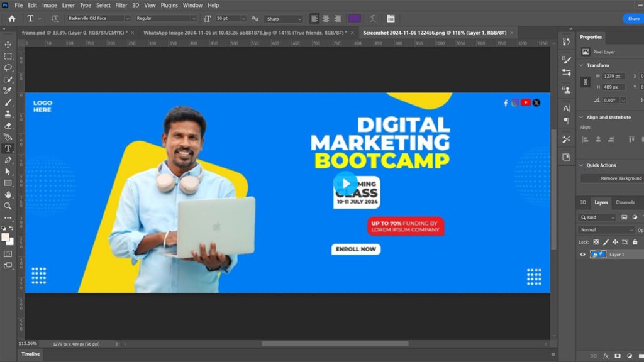Select the Clone Stamp tool

8,114
